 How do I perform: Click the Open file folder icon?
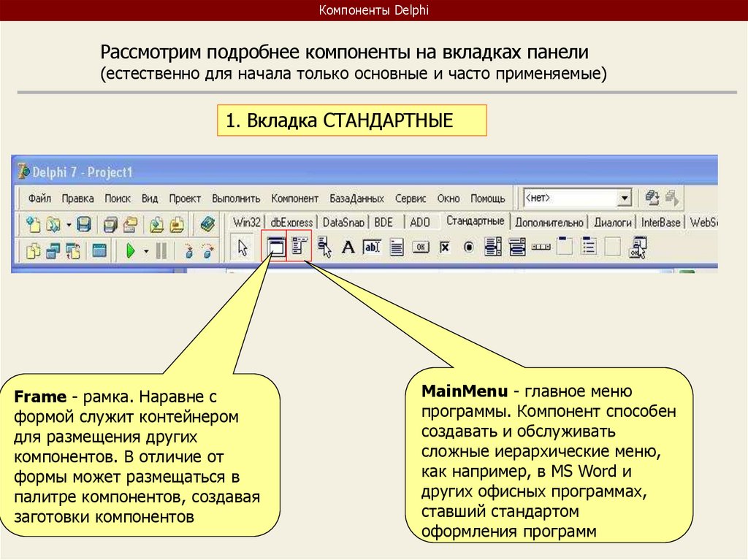pos(53,223)
